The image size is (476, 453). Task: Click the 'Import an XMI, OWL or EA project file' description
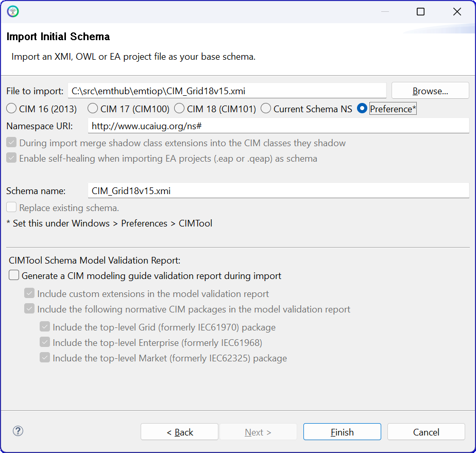click(133, 57)
